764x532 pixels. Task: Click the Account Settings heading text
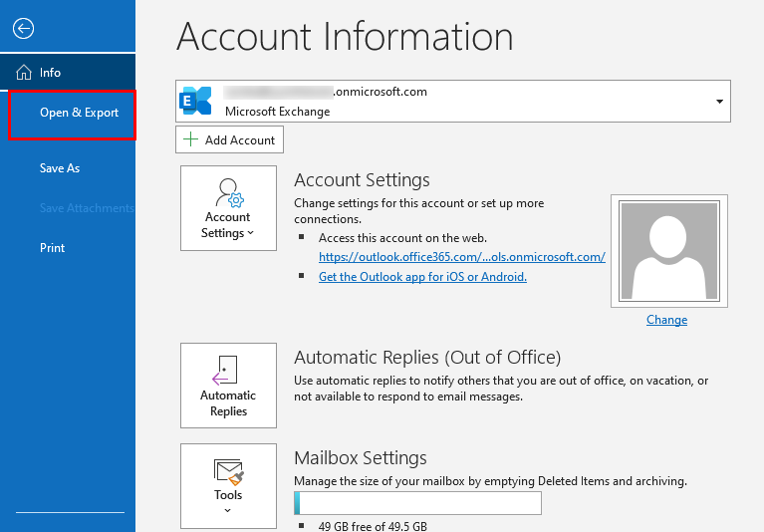[362, 180]
